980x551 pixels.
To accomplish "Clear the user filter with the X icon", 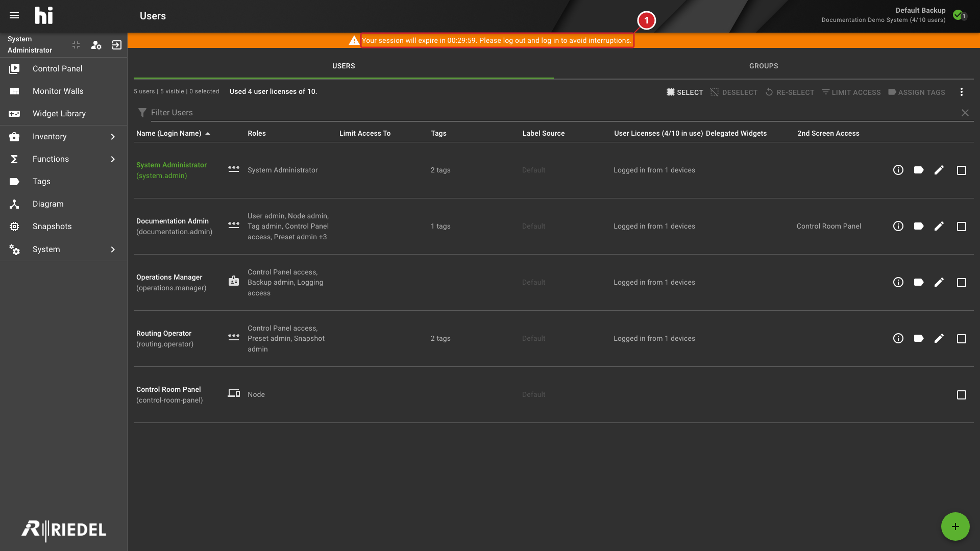I will pyautogui.click(x=965, y=113).
